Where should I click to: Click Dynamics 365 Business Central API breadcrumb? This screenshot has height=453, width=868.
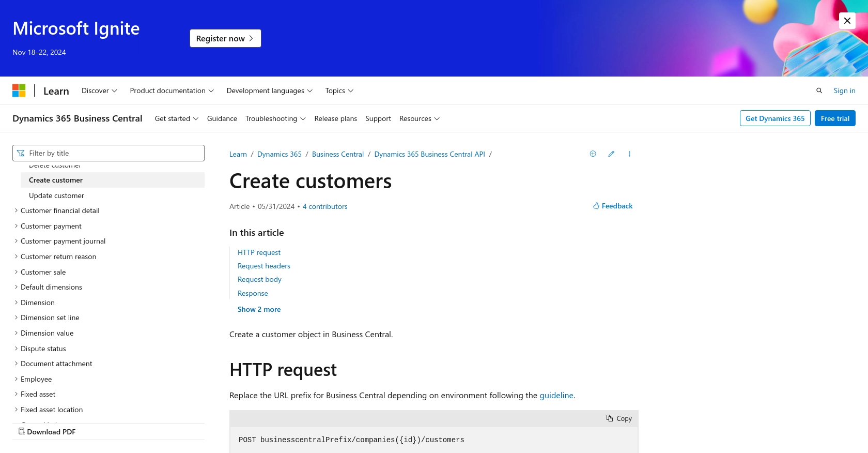pos(430,154)
